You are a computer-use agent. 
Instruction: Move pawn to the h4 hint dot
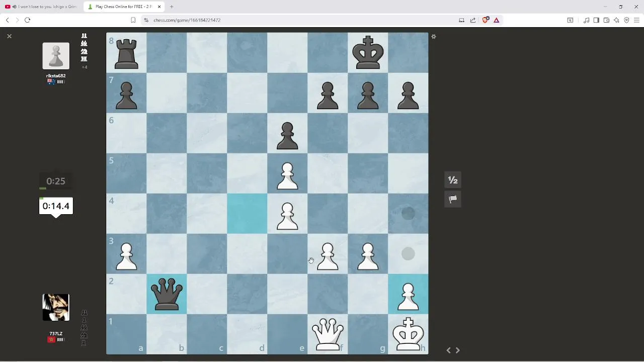(x=408, y=214)
